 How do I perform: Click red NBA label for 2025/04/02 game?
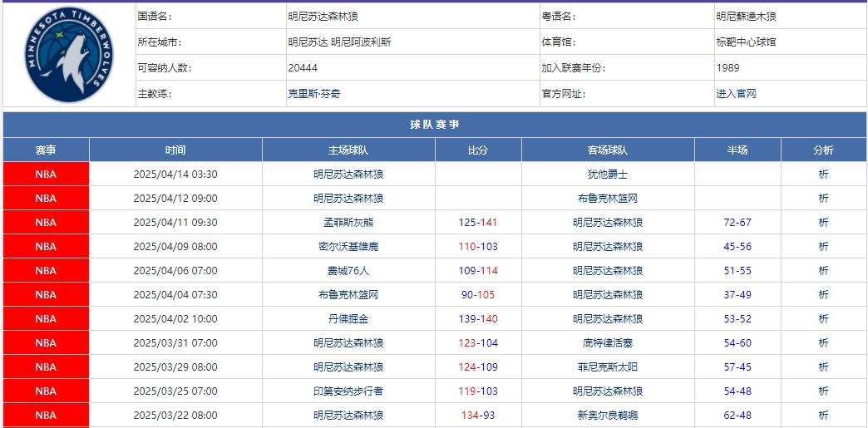[46, 319]
